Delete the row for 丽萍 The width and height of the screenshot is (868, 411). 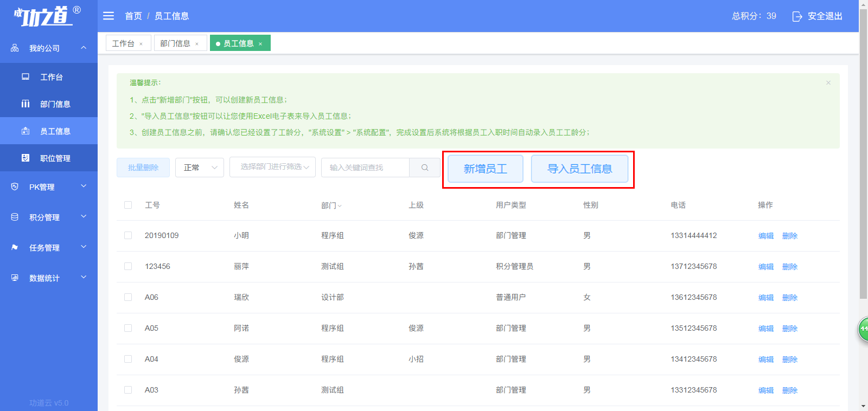790,267
